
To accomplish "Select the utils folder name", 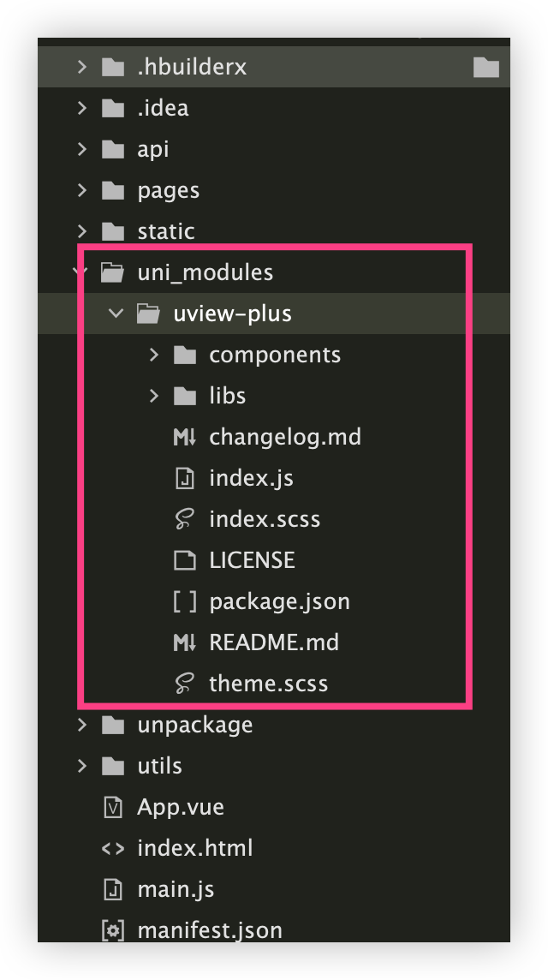I will [159, 766].
